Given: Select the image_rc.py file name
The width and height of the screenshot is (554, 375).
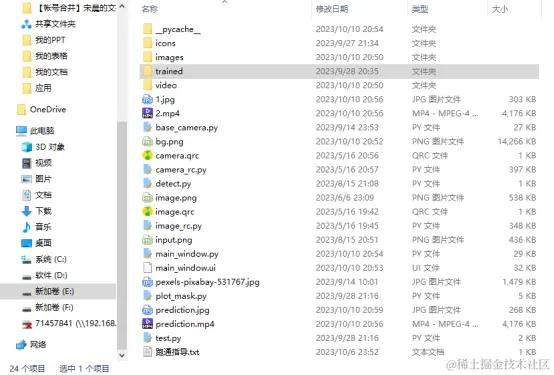Looking at the screenshot, I should click(x=178, y=226).
